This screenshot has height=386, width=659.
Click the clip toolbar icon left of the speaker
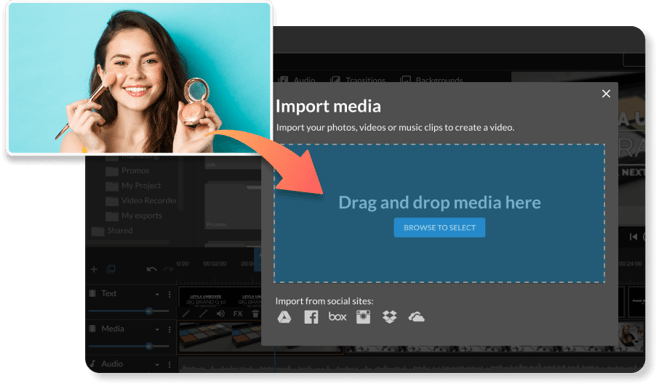(x=203, y=314)
